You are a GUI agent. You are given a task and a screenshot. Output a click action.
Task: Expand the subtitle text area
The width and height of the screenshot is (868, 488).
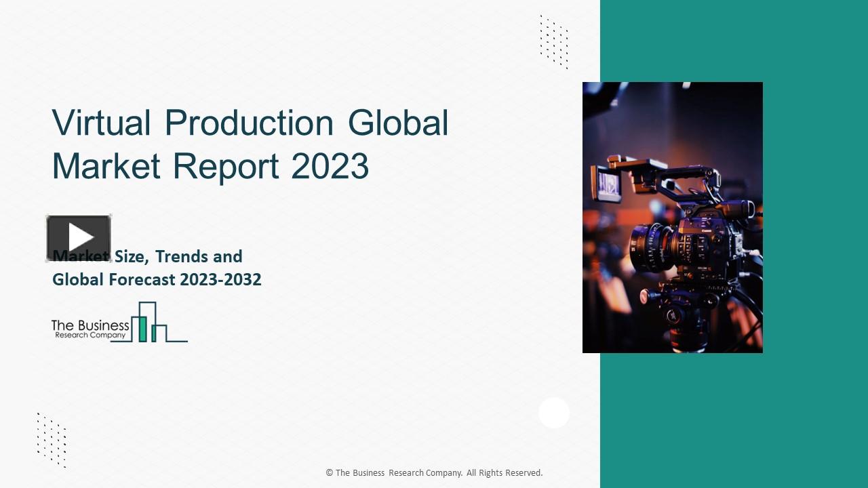click(x=157, y=268)
